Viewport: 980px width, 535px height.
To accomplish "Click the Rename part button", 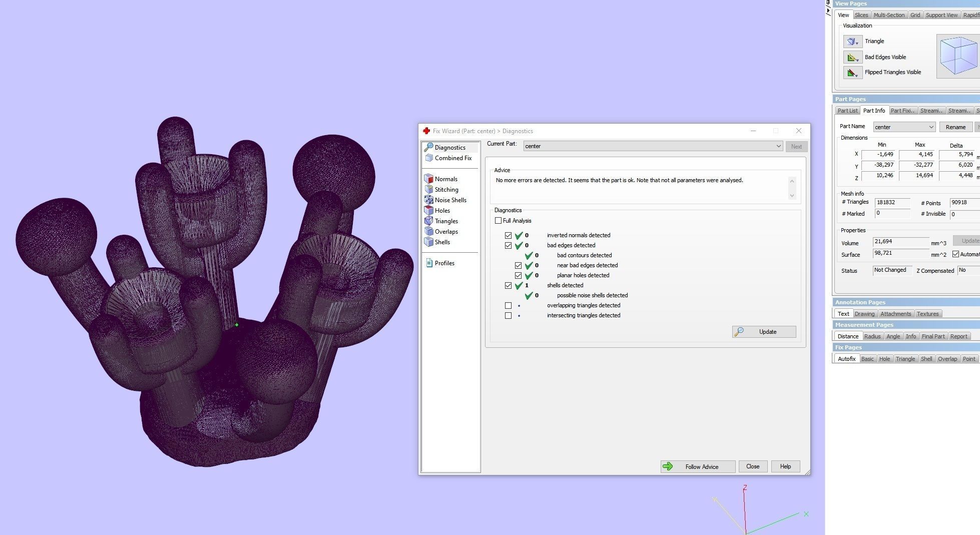I will coord(955,127).
